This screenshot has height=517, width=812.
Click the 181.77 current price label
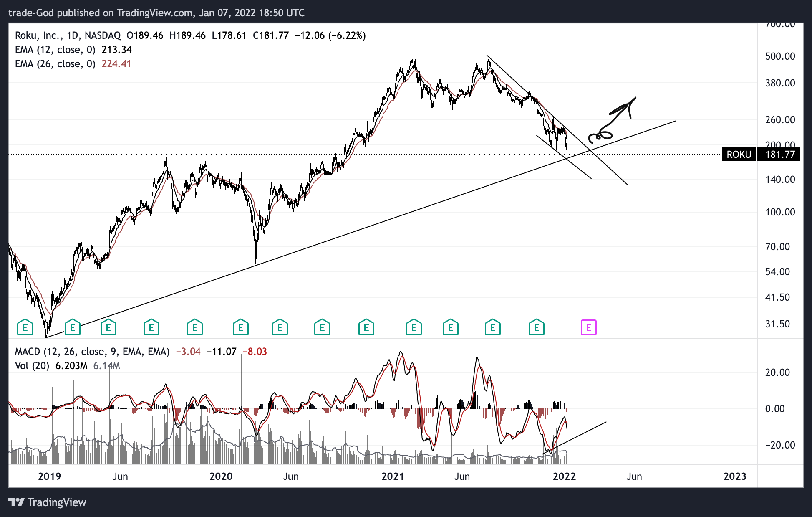[779, 155]
